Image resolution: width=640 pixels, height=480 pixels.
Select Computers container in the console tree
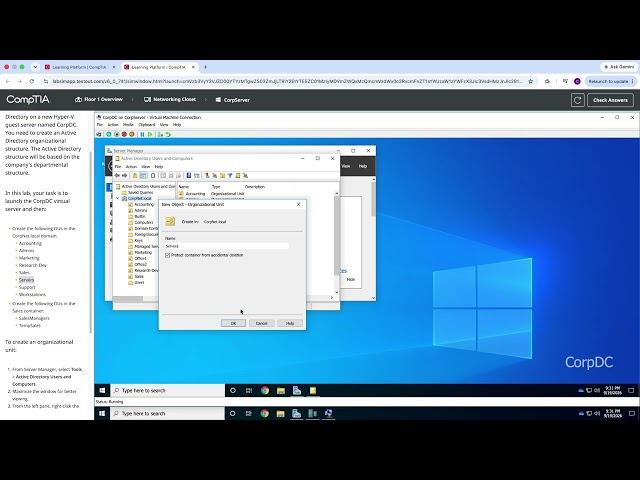click(141, 222)
